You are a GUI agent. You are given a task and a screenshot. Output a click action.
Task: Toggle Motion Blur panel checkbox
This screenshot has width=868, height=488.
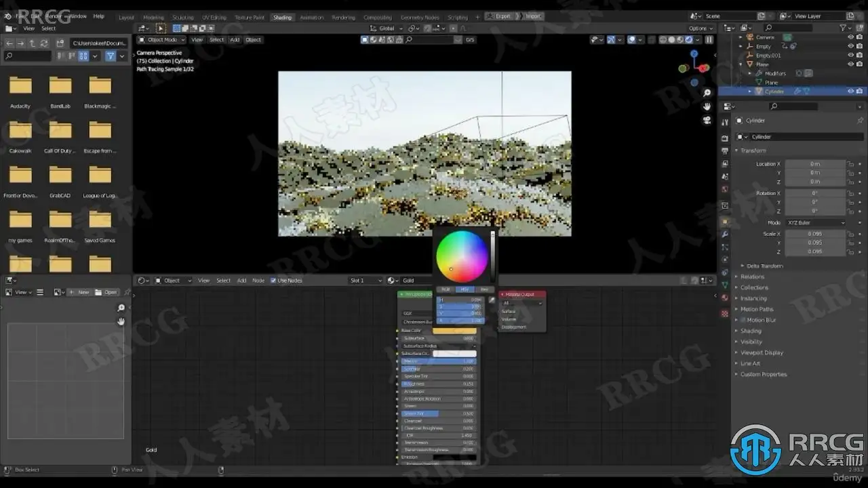(743, 320)
